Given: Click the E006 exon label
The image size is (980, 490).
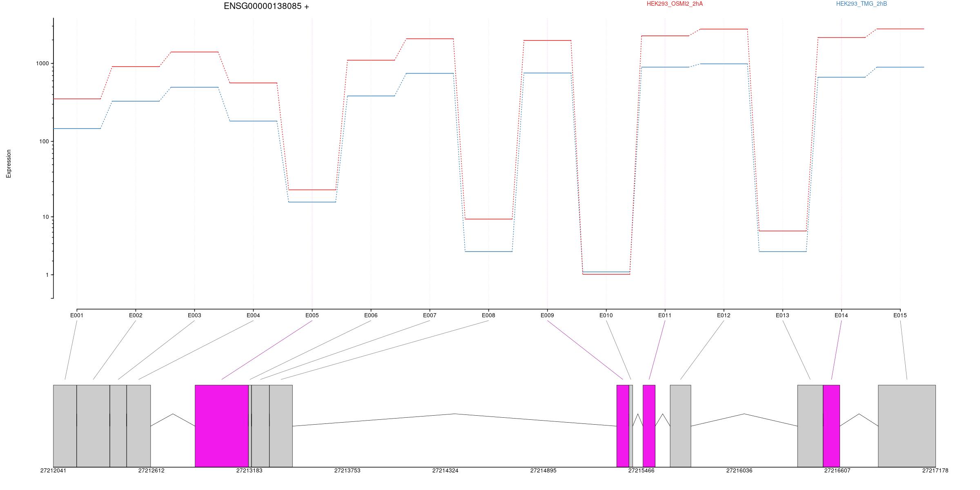Looking at the screenshot, I should [x=371, y=315].
